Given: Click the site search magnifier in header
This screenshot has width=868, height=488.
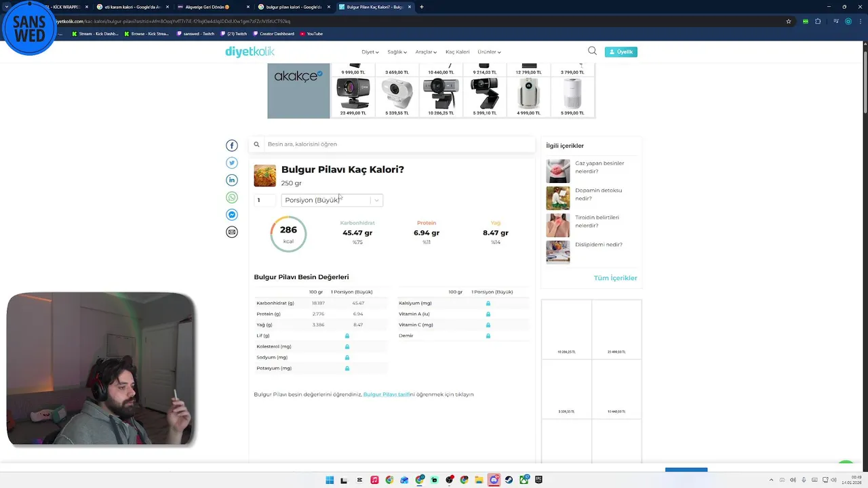Looking at the screenshot, I should click(x=592, y=51).
